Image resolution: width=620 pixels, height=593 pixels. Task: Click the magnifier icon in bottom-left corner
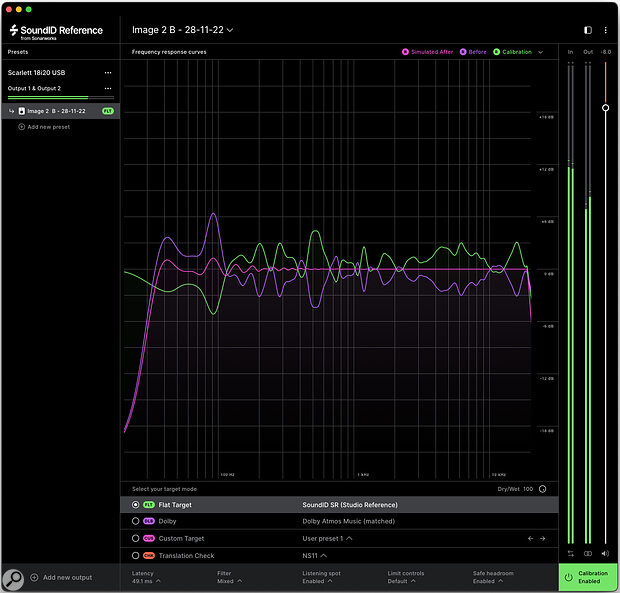pyautogui.click(x=13, y=579)
